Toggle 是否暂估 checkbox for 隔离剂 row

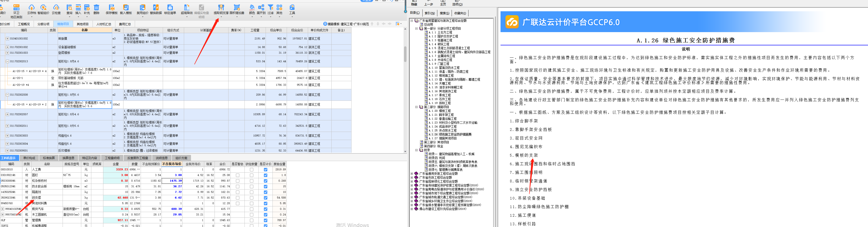[x=238, y=192]
